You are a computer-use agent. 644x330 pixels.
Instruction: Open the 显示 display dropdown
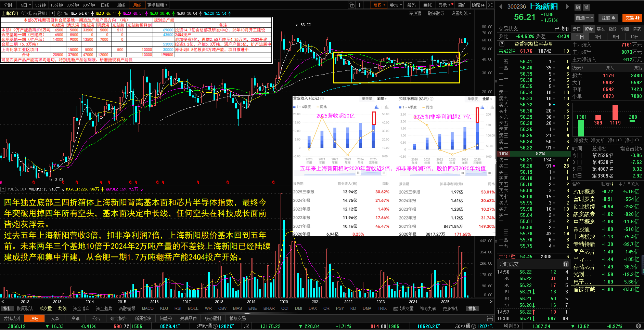444,5
